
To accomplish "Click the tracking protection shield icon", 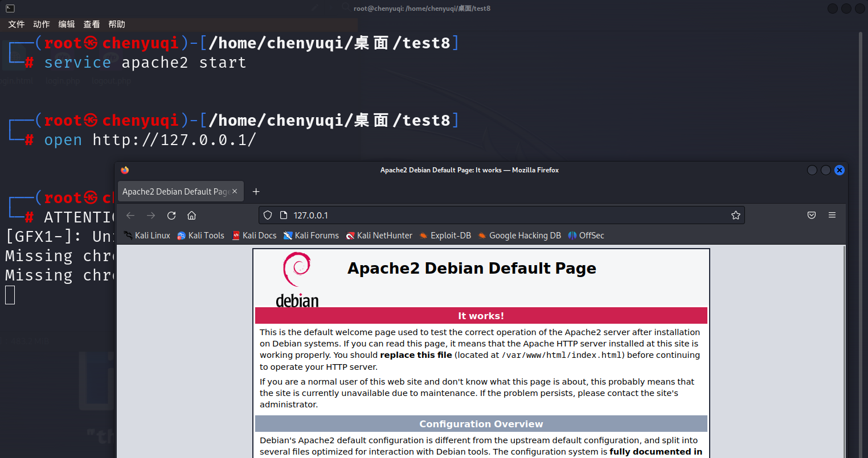I will pos(268,215).
